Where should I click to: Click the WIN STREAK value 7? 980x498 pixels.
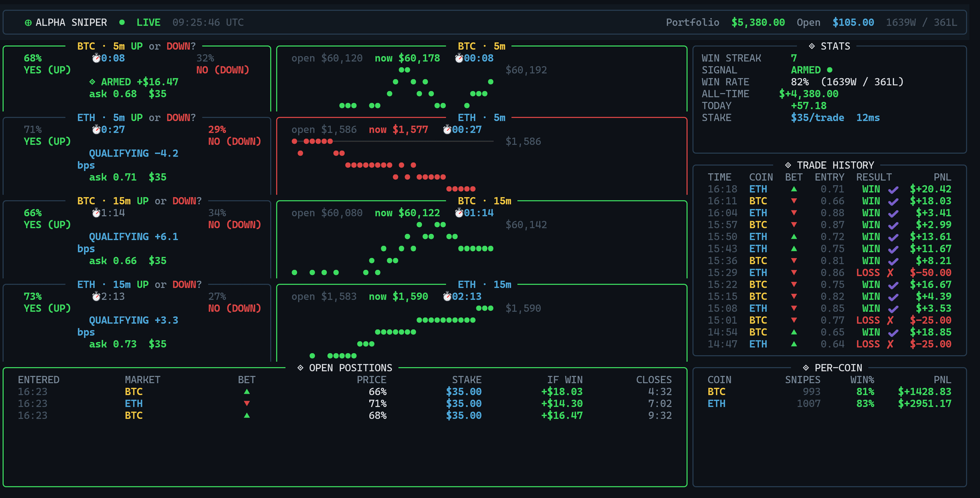(x=794, y=58)
